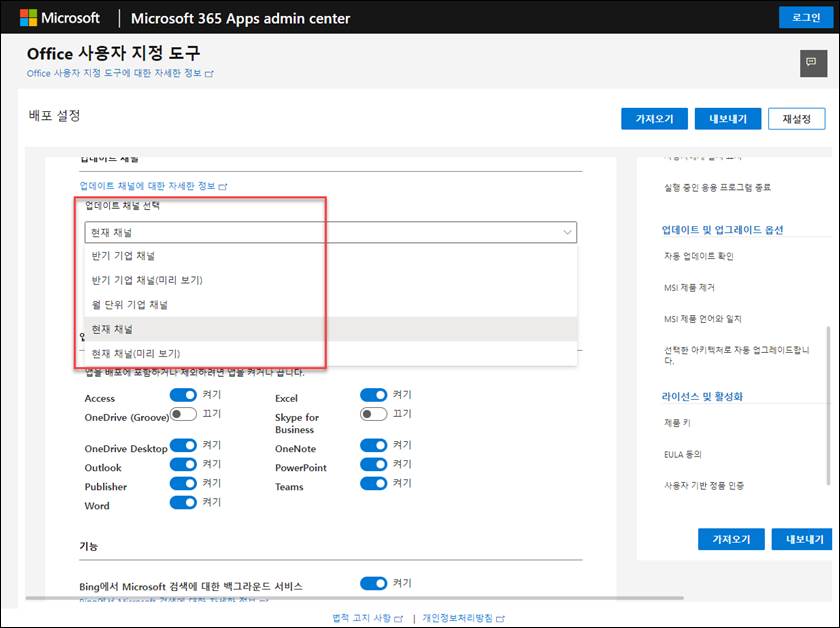
Task: Click top 내보내기 export button
Action: point(728,118)
